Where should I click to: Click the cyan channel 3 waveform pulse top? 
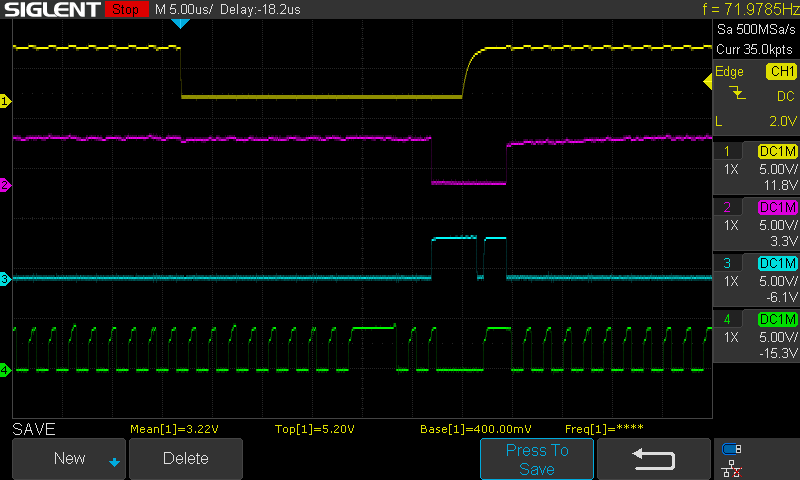point(454,238)
